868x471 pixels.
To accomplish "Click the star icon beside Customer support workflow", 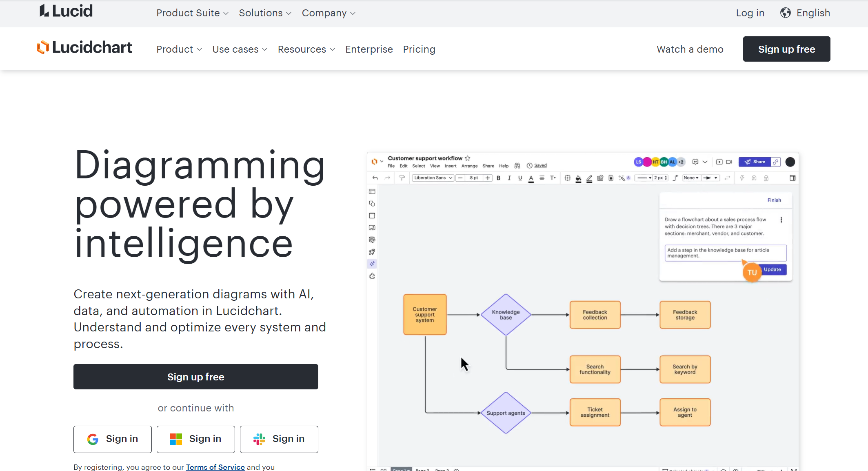I will [x=468, y=158].
